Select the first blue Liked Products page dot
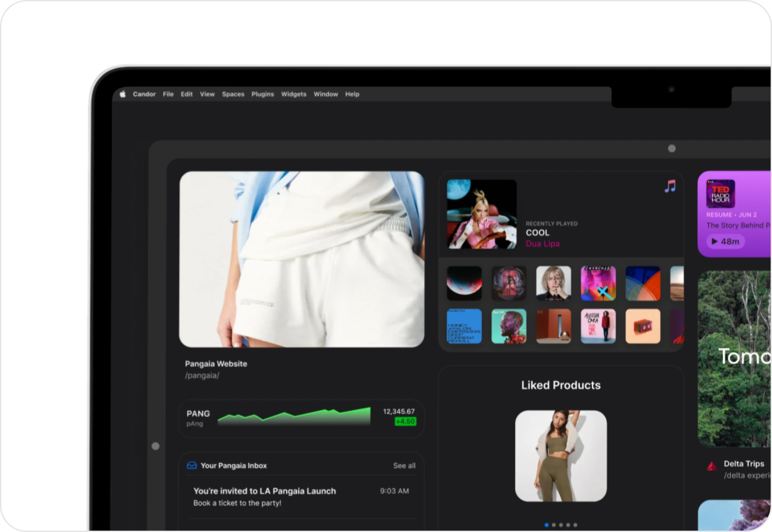Viewport: 772px width, 532px height. [x=547, y=525]
